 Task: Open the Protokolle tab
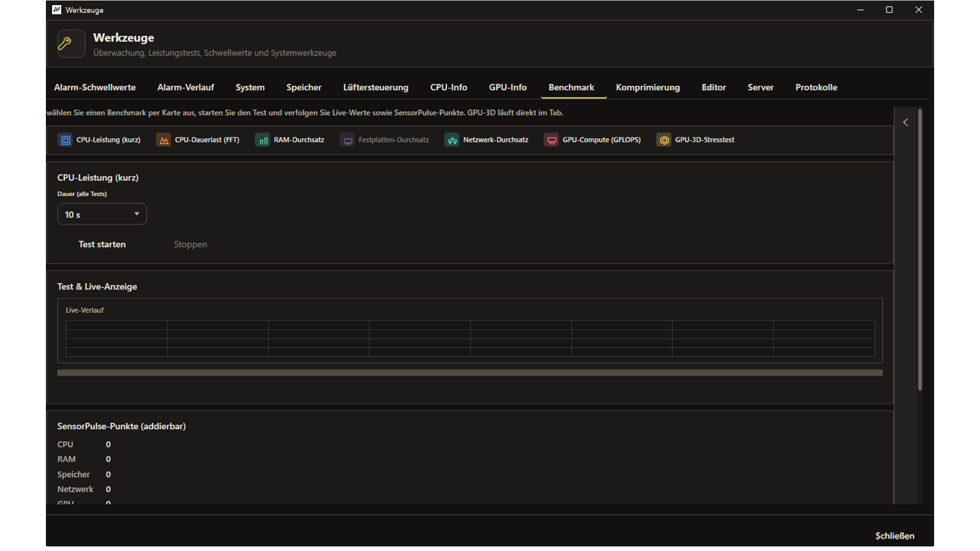[816, 87]
